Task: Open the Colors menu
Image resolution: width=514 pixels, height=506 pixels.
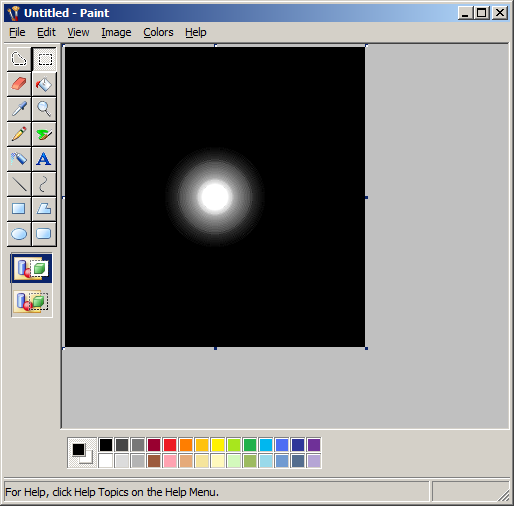Action: pyautogui.click(x=158, y=32)
